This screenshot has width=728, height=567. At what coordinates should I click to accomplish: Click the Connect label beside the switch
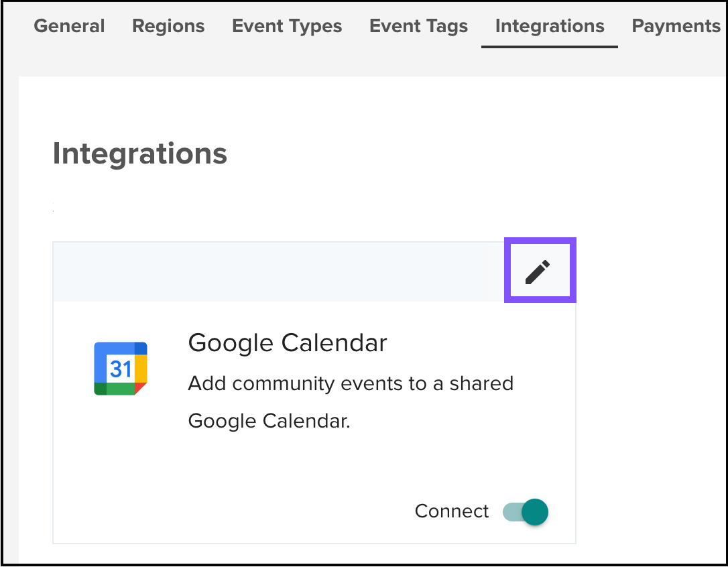[x=452, y=511]
